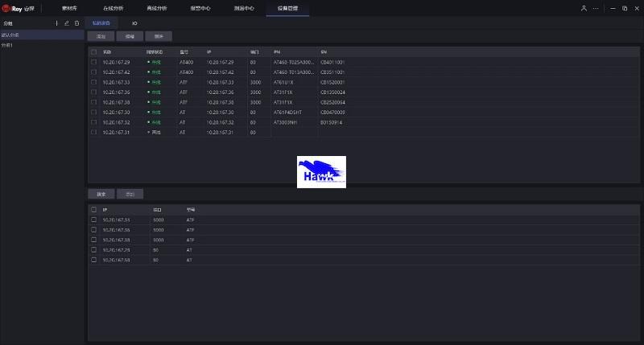Open the user account icon
This screenshot has height=345, width=644.
[584, 8]
